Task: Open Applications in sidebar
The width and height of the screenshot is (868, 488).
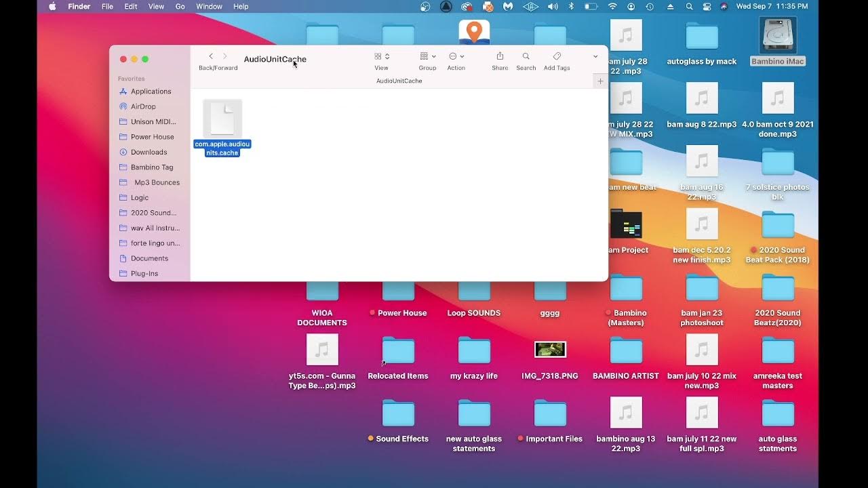Action: [x=150, y=91]
